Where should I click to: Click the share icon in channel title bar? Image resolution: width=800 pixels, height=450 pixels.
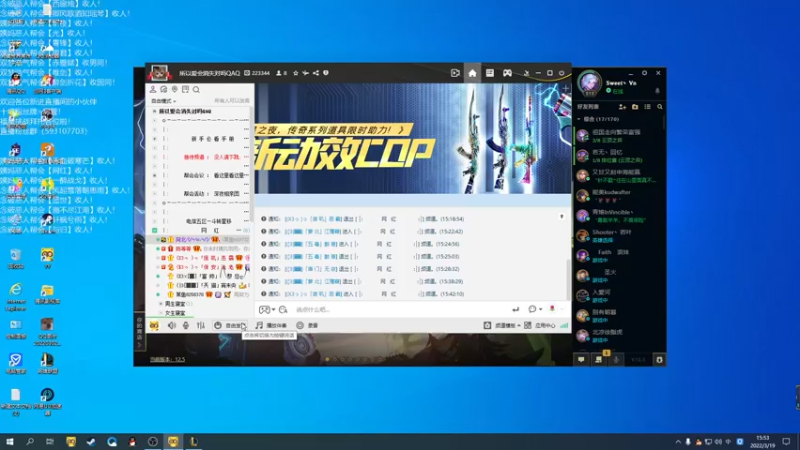pos(316,73)
